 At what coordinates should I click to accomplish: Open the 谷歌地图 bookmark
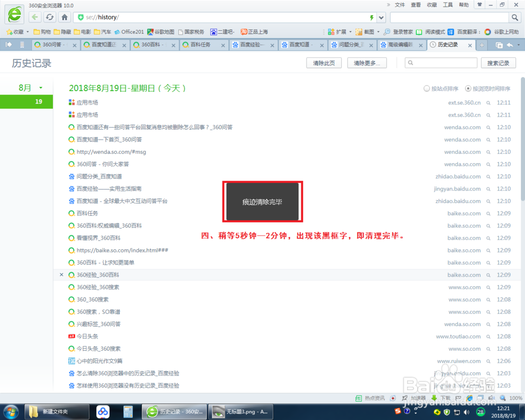161,32
